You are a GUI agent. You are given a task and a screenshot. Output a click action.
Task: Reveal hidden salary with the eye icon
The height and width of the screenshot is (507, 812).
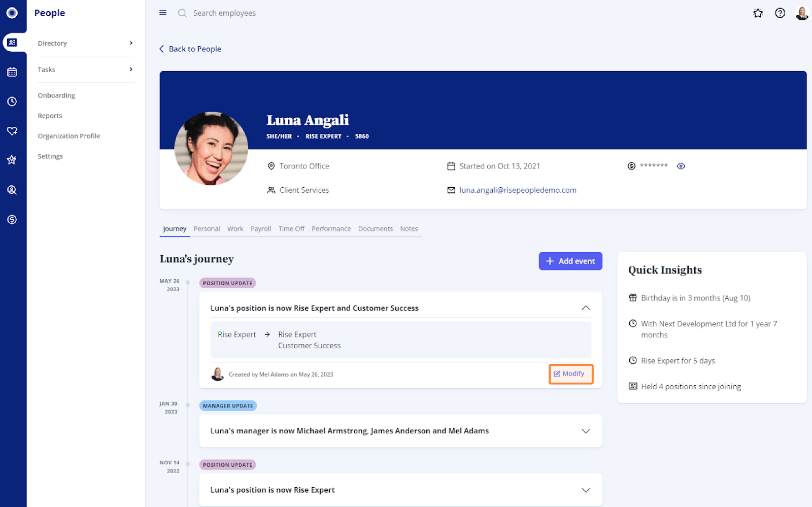point(681,166)
